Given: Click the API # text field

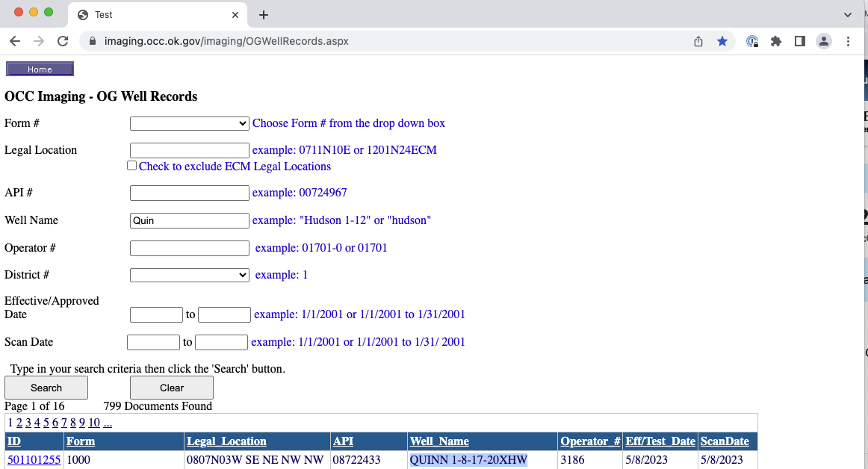Looking at the screenshot, I should pyautogui.click(x=189, y=193).
